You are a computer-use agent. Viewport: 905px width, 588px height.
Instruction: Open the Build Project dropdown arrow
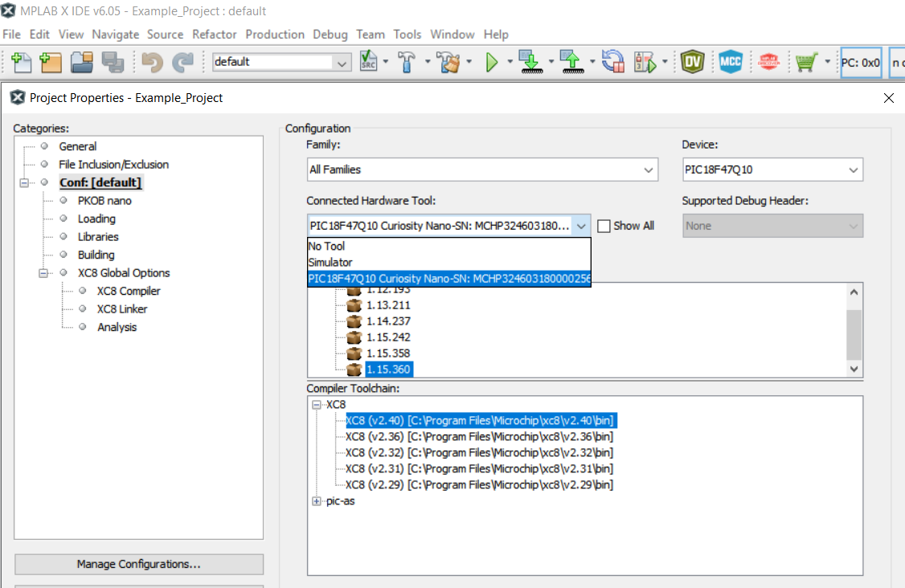428,62
